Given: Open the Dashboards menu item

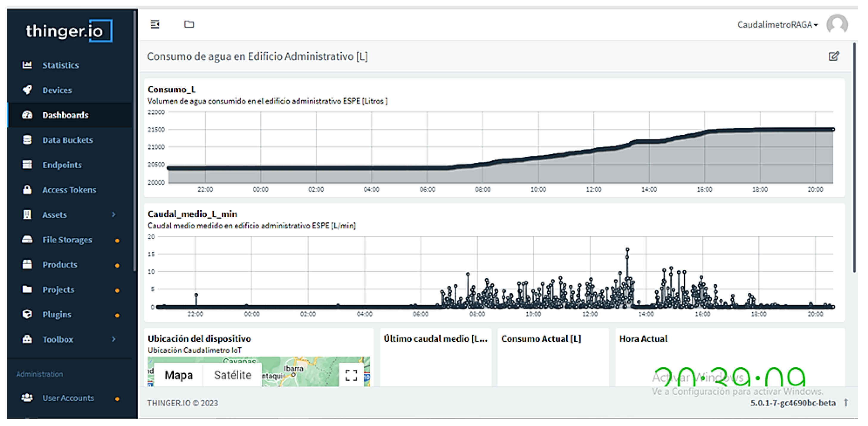Looking at the screenshot, I should (x=65, y=115).
